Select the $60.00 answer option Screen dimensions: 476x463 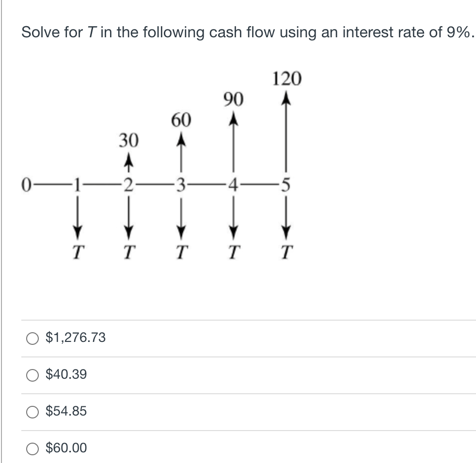point(33,448)
